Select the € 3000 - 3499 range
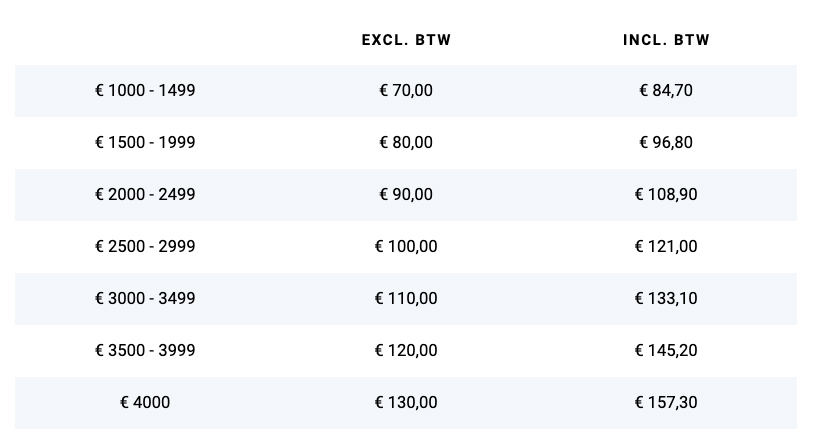813x446 pixels. click(x=145, y=298)
